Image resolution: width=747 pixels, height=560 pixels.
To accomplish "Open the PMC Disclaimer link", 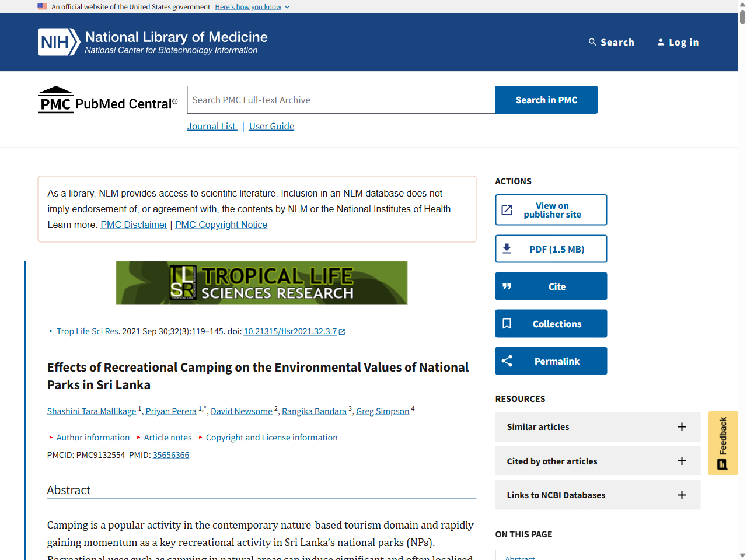I will click(x=134, y=225).
